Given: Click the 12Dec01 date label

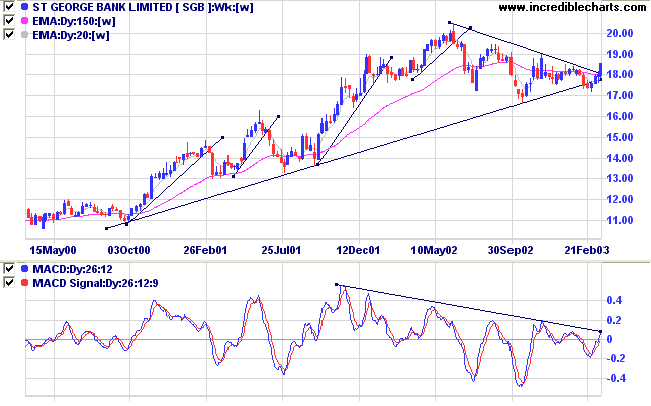Looking at the screenshot, I should (x=358, y=250).
